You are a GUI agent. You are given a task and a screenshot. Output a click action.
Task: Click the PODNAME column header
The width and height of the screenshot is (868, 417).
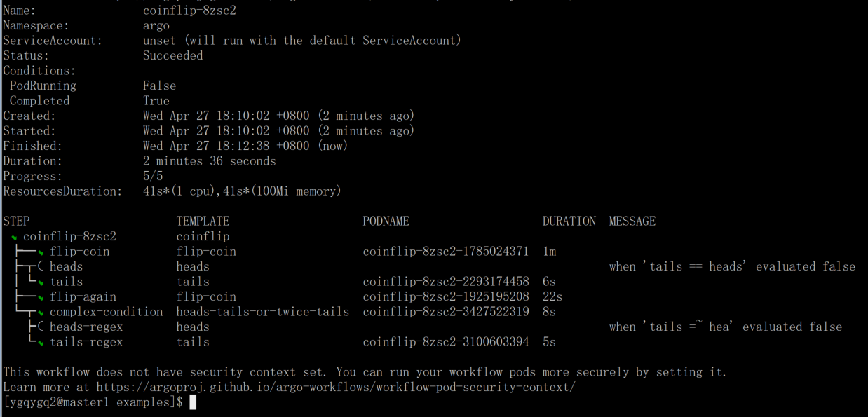click(x=386, y=221)
